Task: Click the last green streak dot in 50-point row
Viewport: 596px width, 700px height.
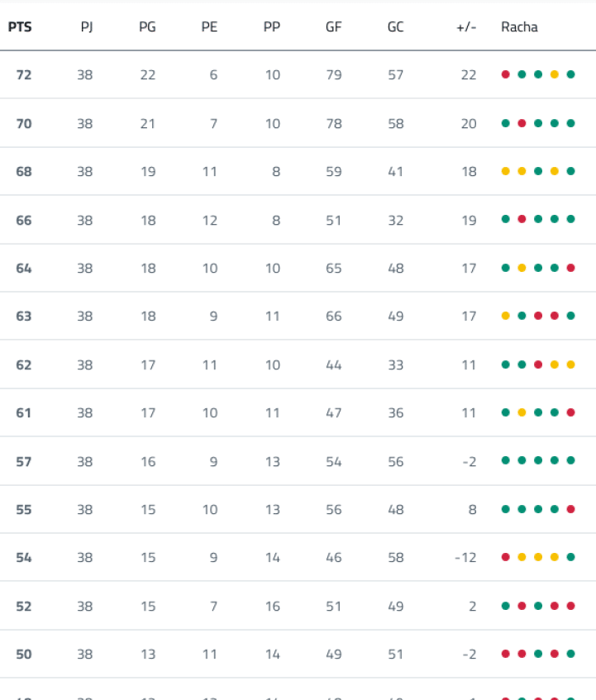Action: tap(570, 654)
